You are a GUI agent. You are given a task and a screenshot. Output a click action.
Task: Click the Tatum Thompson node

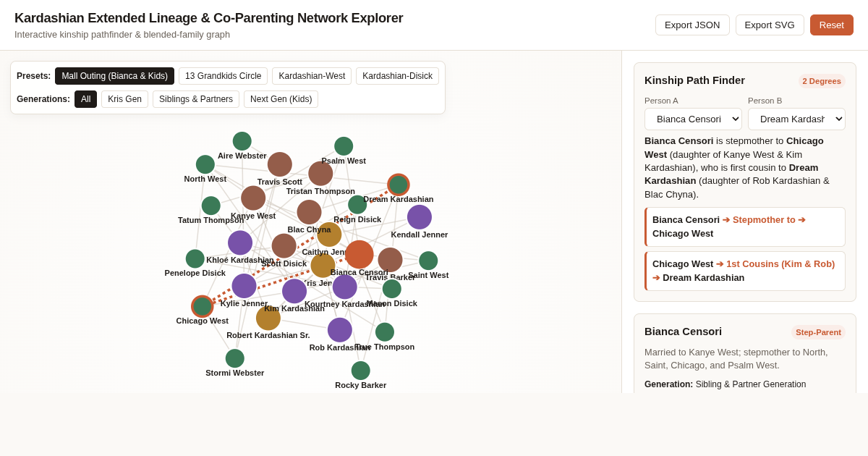coord(211,206)
